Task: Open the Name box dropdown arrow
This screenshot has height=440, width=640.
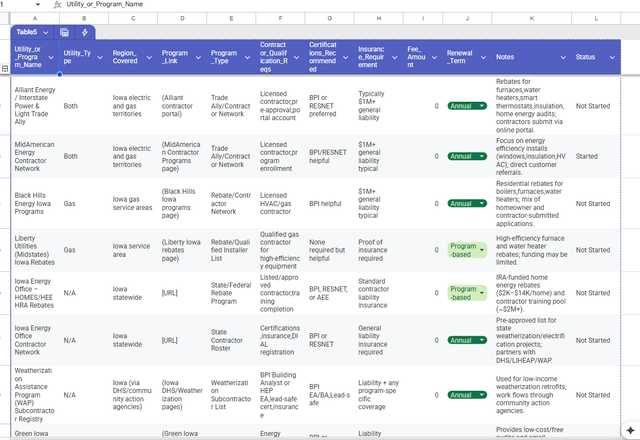Action: pos(38,4)
